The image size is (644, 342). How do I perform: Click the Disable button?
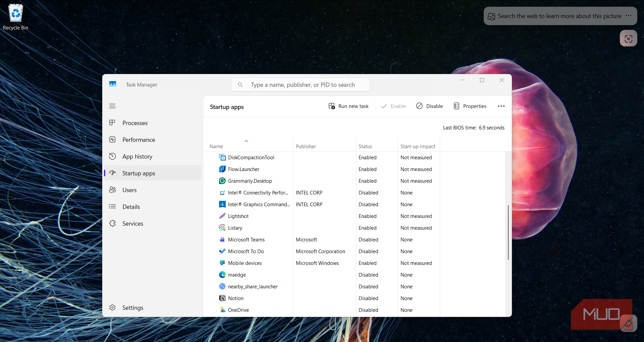(x=430, y=106)
